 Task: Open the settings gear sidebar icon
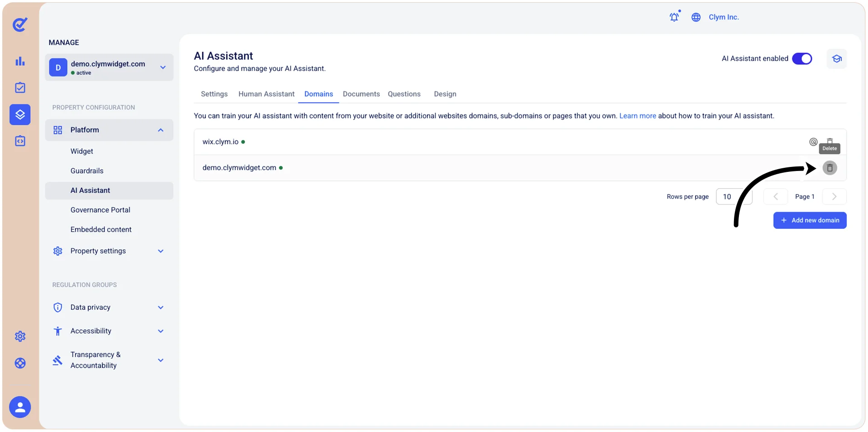pyautogui.click(x=20, y=336)
